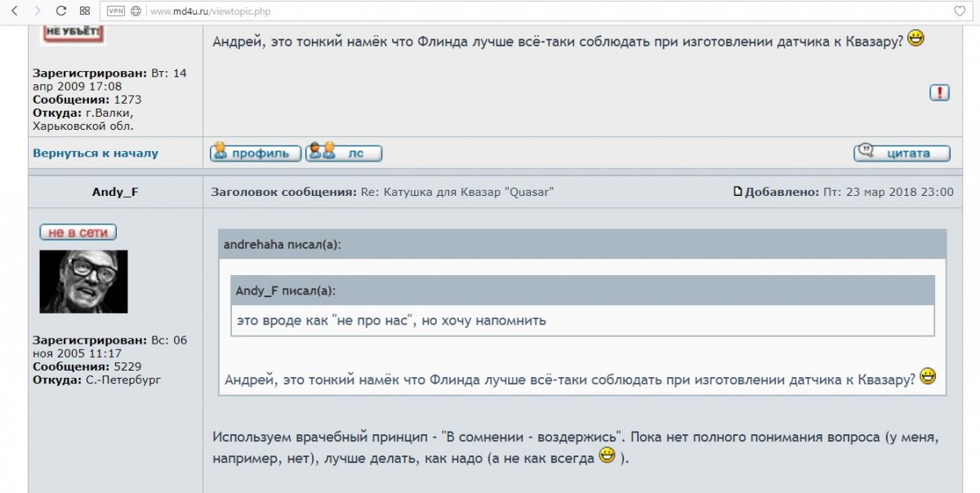Click 'Сообщения: 1273' in the top post
Viewport: 980px width, 493px height.
(87, 100)
